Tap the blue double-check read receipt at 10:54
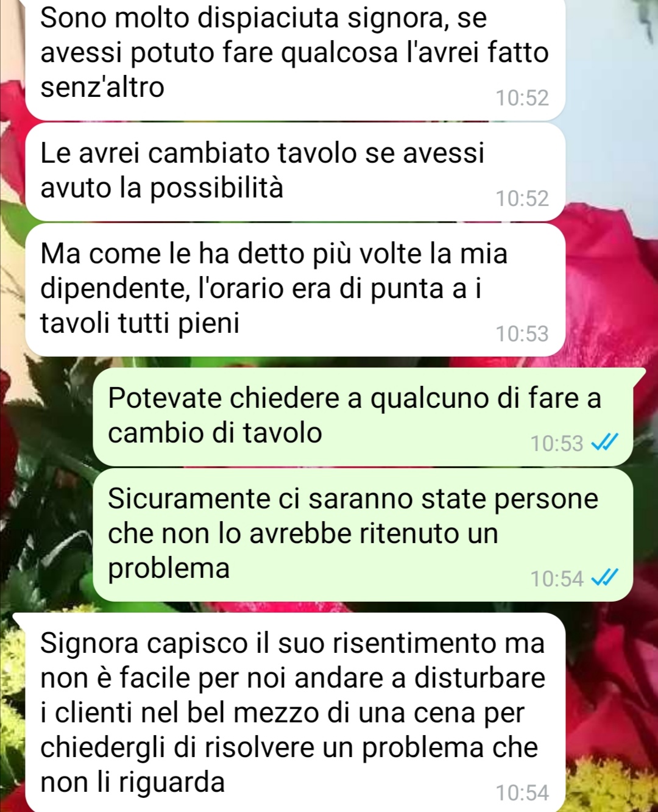Screen dimensions: 658x812 [x=605, y=578]
